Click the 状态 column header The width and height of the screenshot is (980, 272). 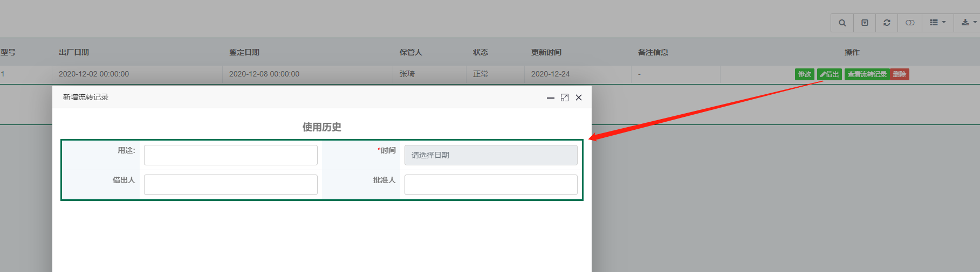pos(481,52)
